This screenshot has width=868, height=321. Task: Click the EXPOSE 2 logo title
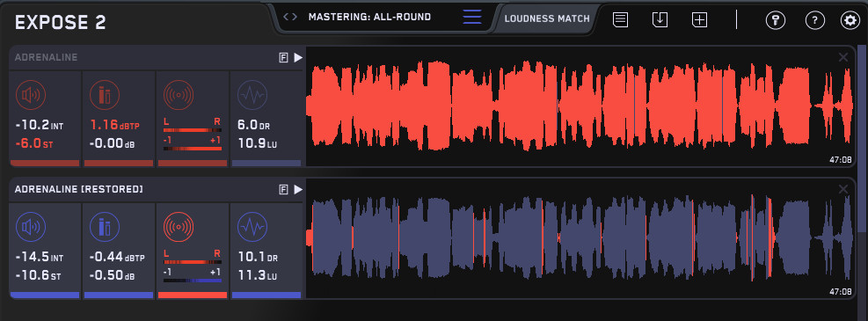coord(61,22)
